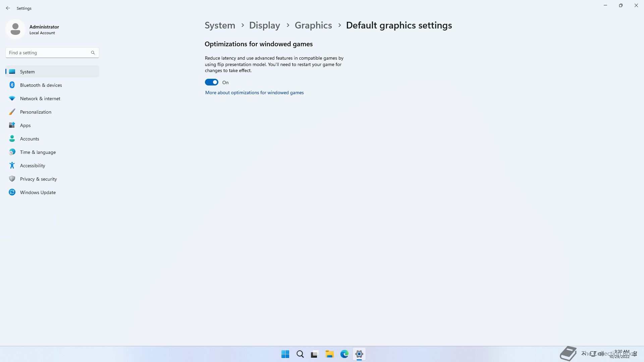Open Personalization settings
This screenshot has width=644, height=362.
pos(36,112)
